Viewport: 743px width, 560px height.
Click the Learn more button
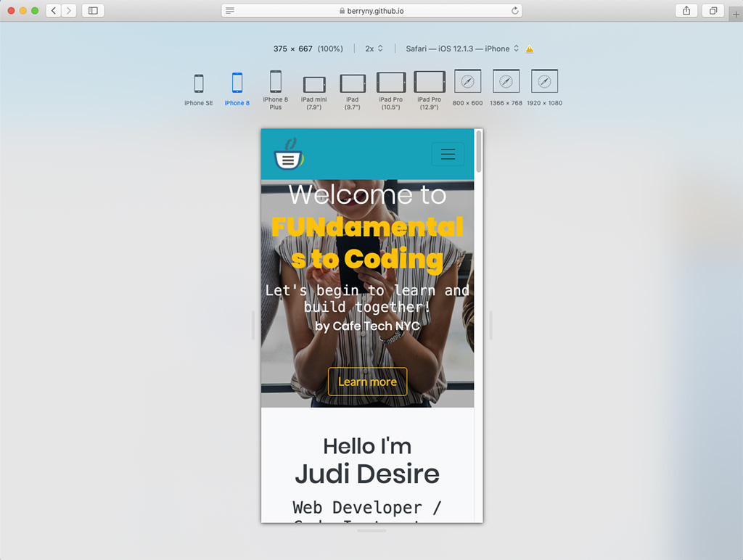(367, 382)
